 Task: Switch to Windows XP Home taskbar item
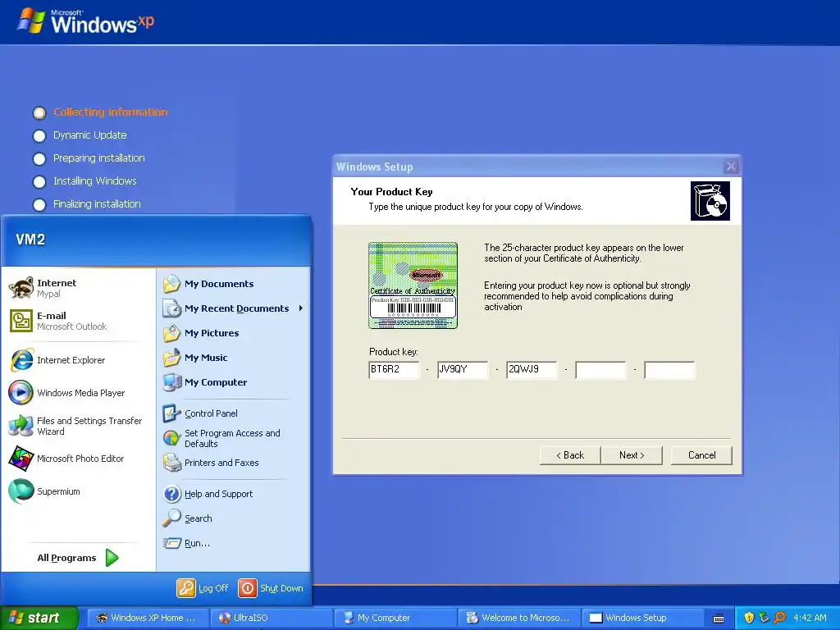coord(147,618)
